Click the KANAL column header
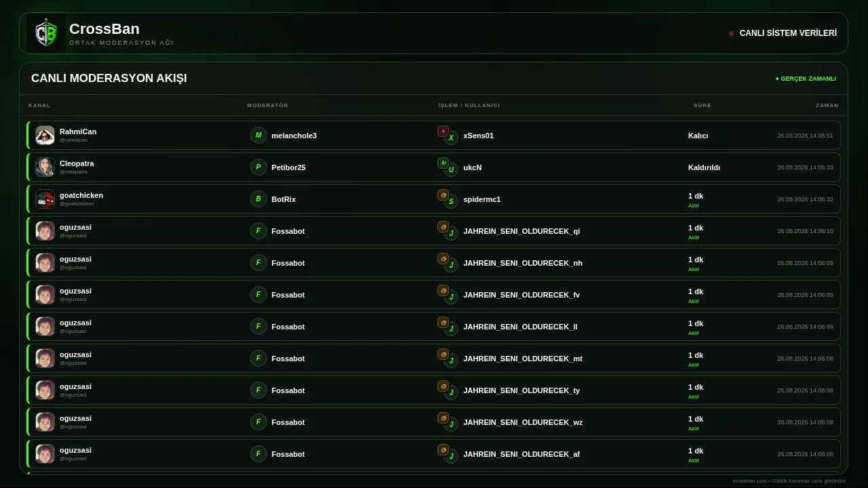The width and height of the screenshot is (868, 488). (39, 105)
